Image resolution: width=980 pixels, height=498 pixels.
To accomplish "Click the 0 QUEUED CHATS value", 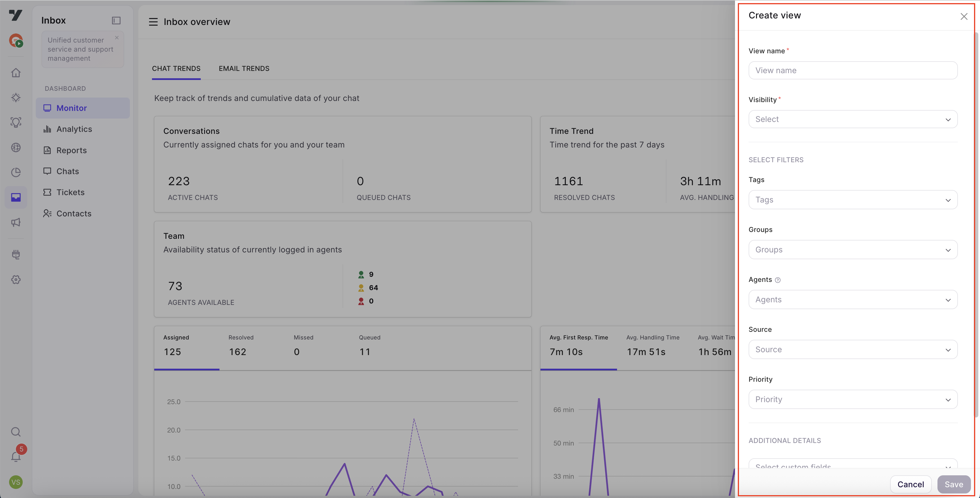I will [x=360, y=181].
